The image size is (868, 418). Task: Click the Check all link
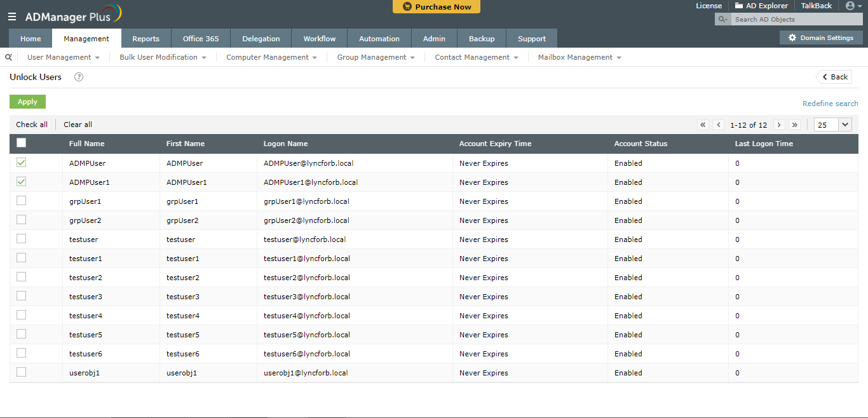tap(32, 125)
